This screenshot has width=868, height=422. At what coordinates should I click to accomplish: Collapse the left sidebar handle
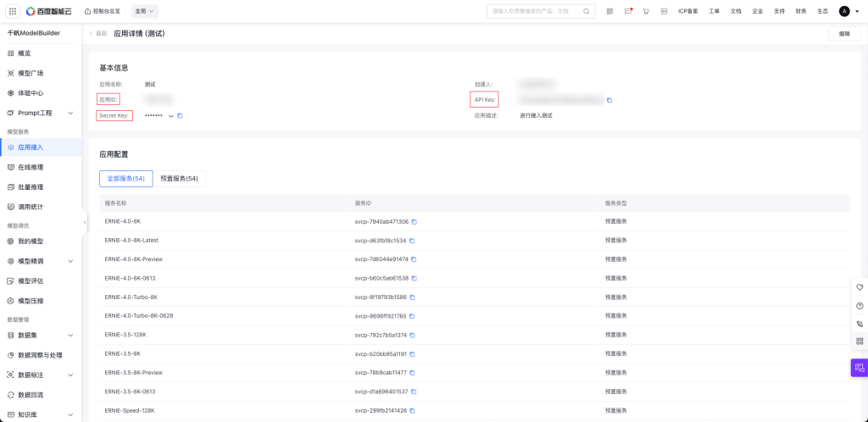coord(85,222)
